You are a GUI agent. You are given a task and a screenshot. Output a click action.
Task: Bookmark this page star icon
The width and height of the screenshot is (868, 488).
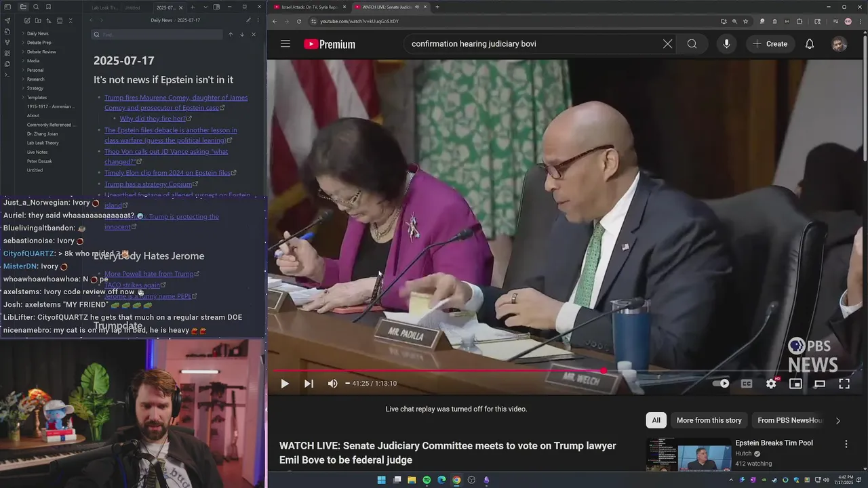point(745,21)
